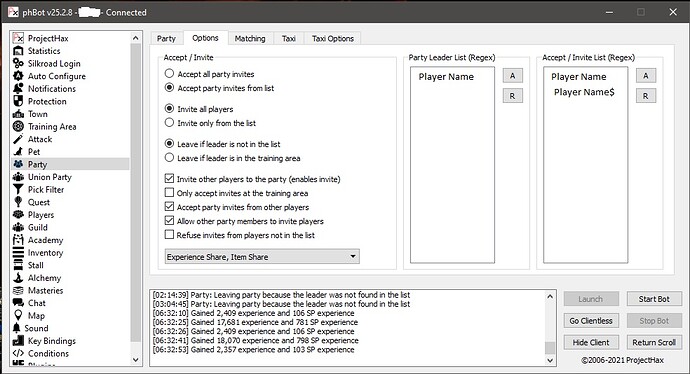The image size is (690, 374).
Task: Open the Conditions code icon
Action: click(18, 353)
